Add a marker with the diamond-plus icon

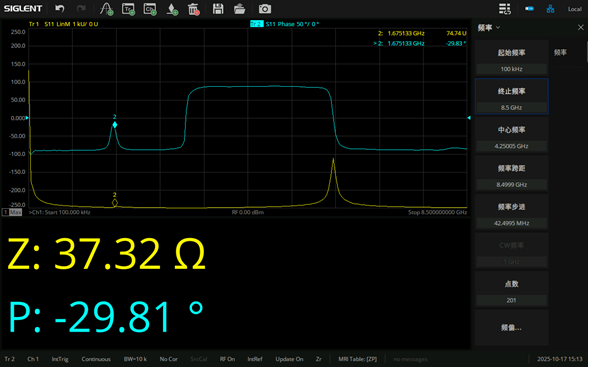point(172,9)
